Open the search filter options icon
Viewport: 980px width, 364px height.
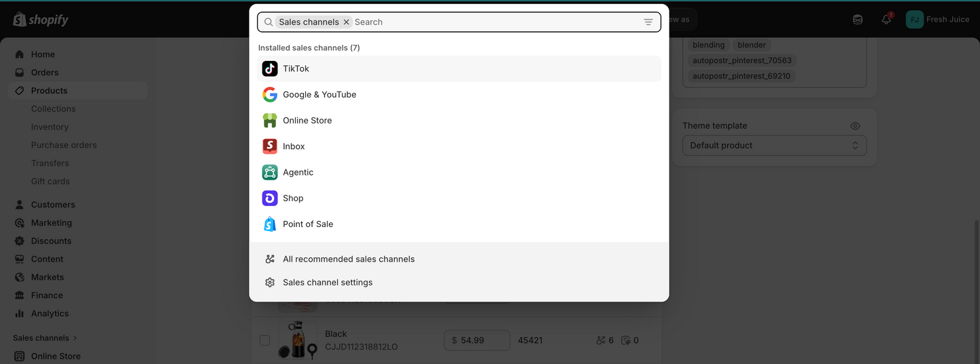click(x=648, y=22)
